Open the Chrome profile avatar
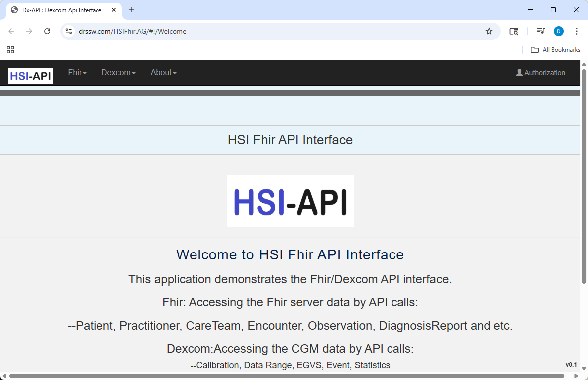 [558, 31]
